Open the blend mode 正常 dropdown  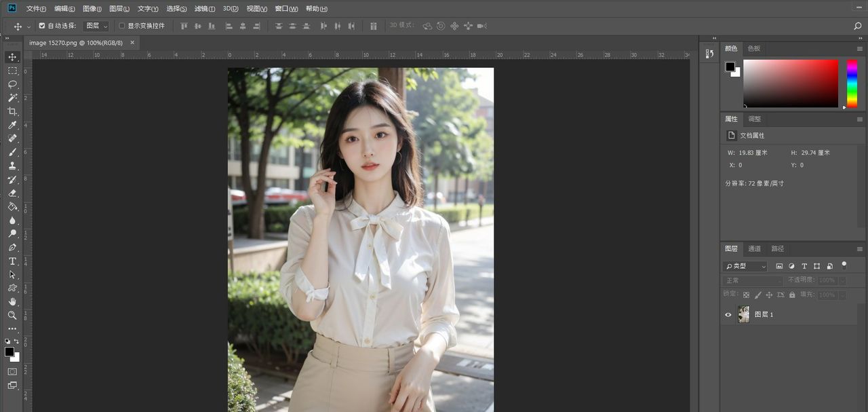point(753,280)
